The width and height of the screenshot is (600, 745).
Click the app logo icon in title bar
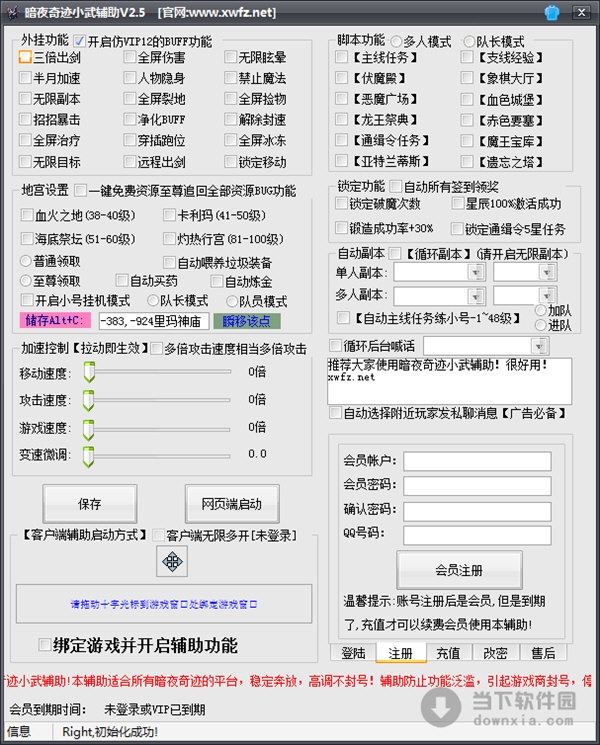click(12, 12)
